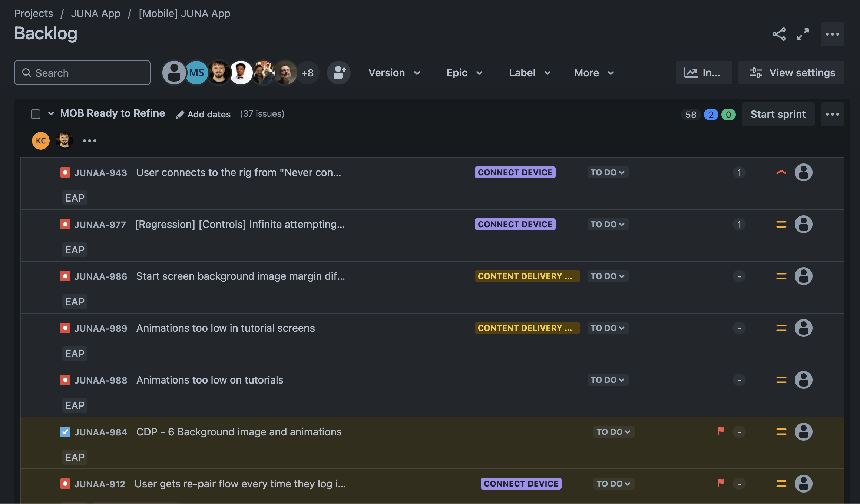Screen dimensions: 860x504
Task: Tick the MOB Ready to Refine checkbox
Action: (36, 114)
